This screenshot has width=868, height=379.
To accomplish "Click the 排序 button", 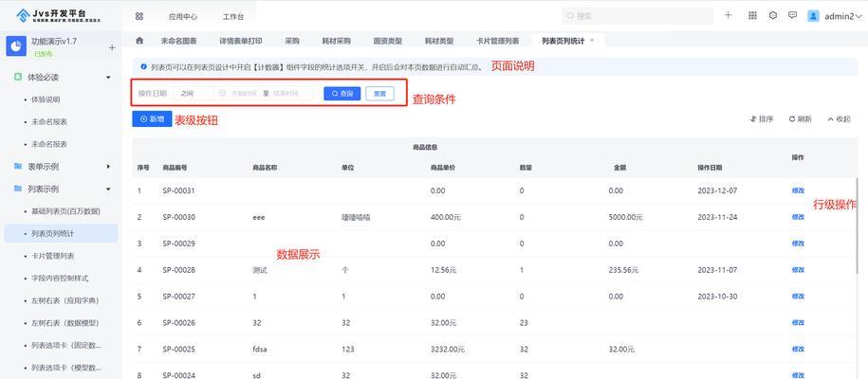I will (x=761, y=119).
